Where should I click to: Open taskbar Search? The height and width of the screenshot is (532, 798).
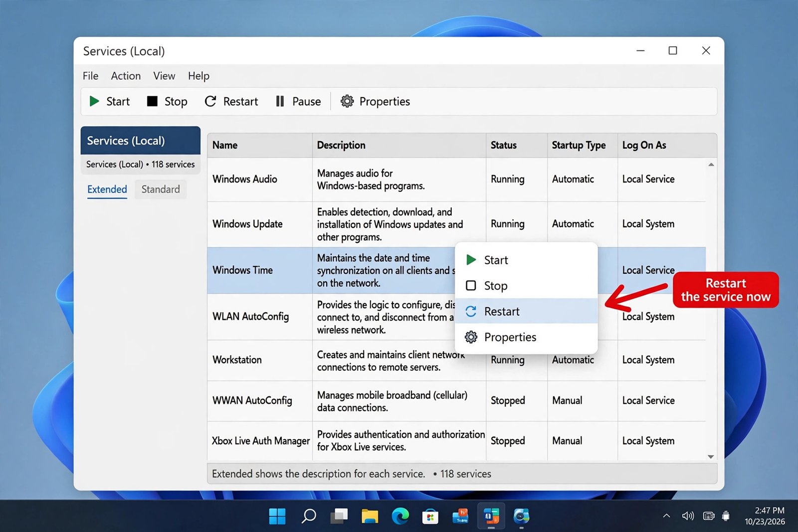pos(309,516)
